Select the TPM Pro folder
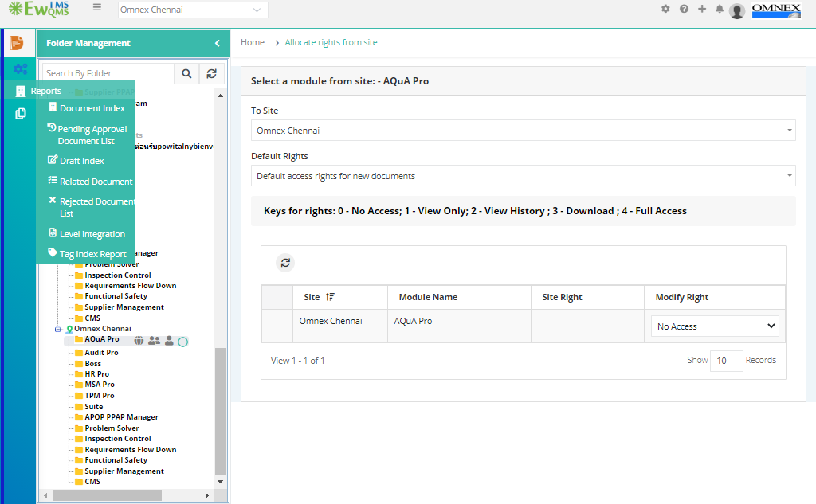 (x=100, y=395)
